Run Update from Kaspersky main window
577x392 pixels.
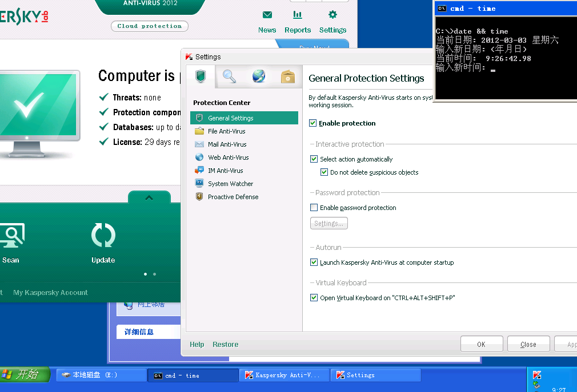pos(103,243)
